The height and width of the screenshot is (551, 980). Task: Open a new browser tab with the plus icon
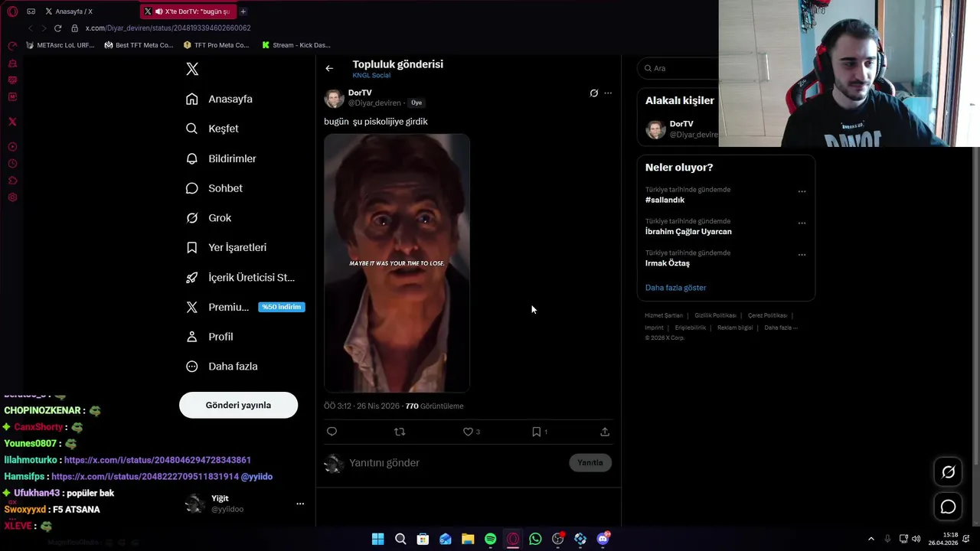(243, 11)
